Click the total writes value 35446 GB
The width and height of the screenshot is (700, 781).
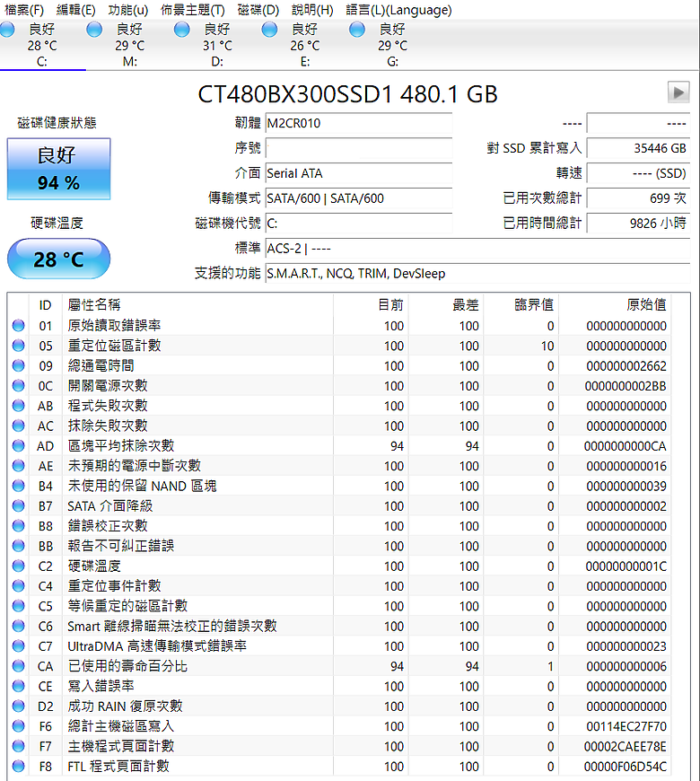click(x=639, y=148)
